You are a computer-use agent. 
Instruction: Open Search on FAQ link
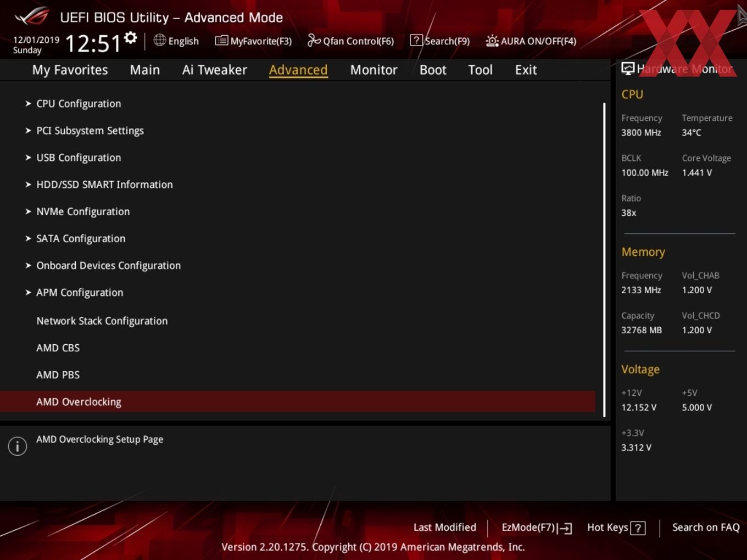(x=706, y=527)
